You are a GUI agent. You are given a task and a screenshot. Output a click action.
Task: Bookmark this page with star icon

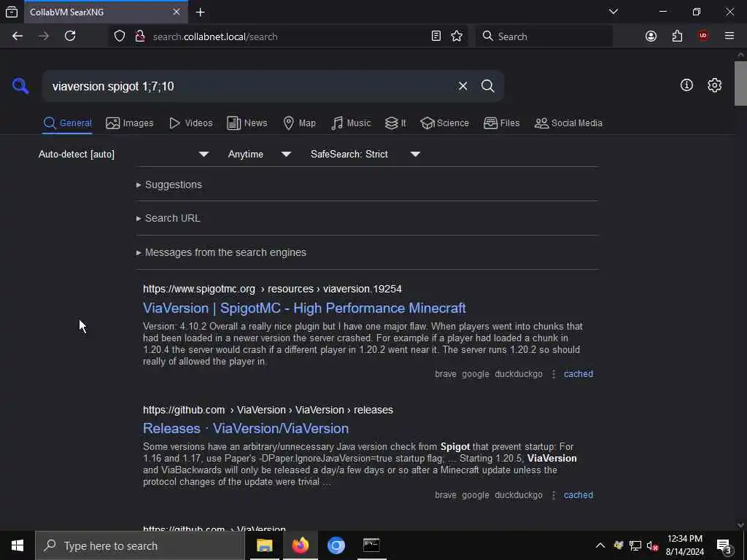pyautogui.click(x=457, y=36)
